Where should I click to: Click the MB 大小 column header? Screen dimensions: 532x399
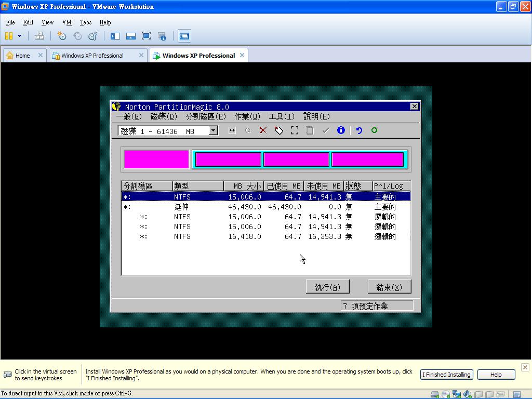point(243,186)
